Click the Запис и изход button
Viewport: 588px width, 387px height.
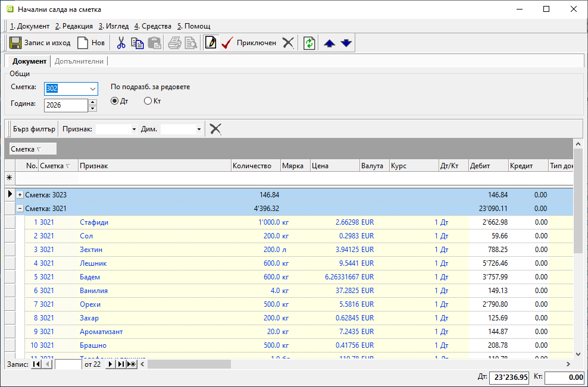(40, 43)
